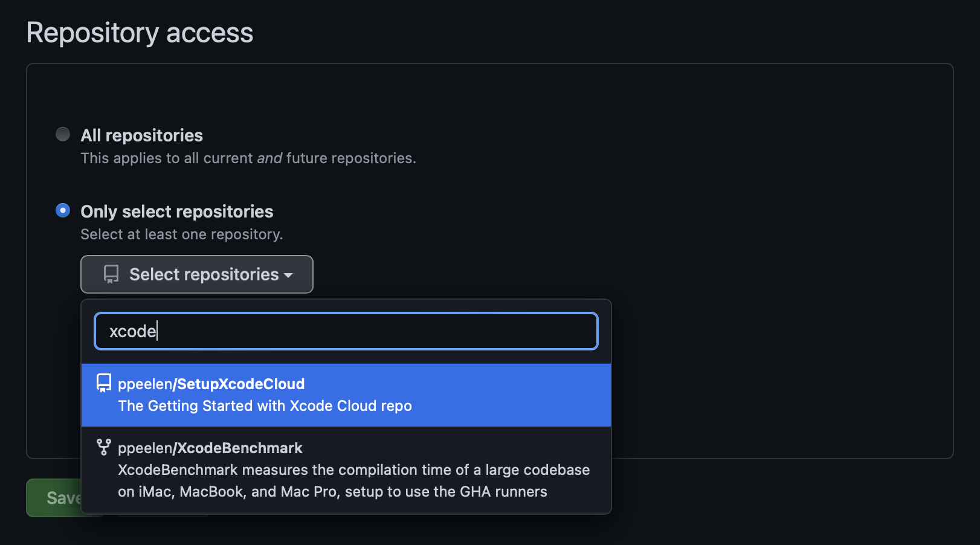Click 'The Getting Started with Xcode Cloud repo' description
The width and height of the screenshot is (980, 545).
(265, 406)
